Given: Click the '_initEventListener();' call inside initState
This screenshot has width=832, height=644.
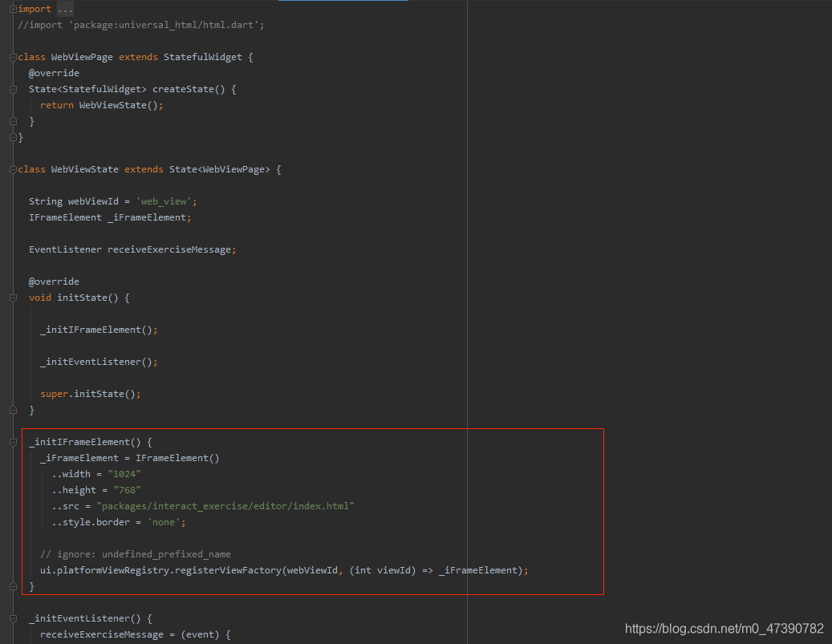Looking at the screenshot, I should point(99,362).
